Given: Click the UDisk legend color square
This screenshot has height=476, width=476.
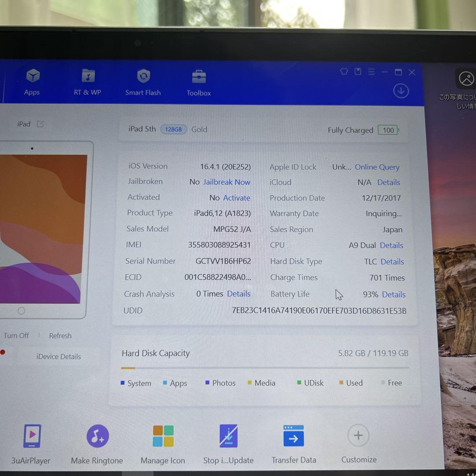Looking at the screenshot, I should click(299, 383).
